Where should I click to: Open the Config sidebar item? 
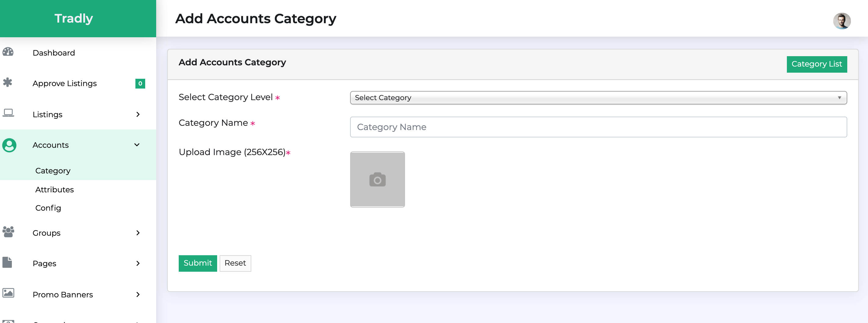(48, 208)
